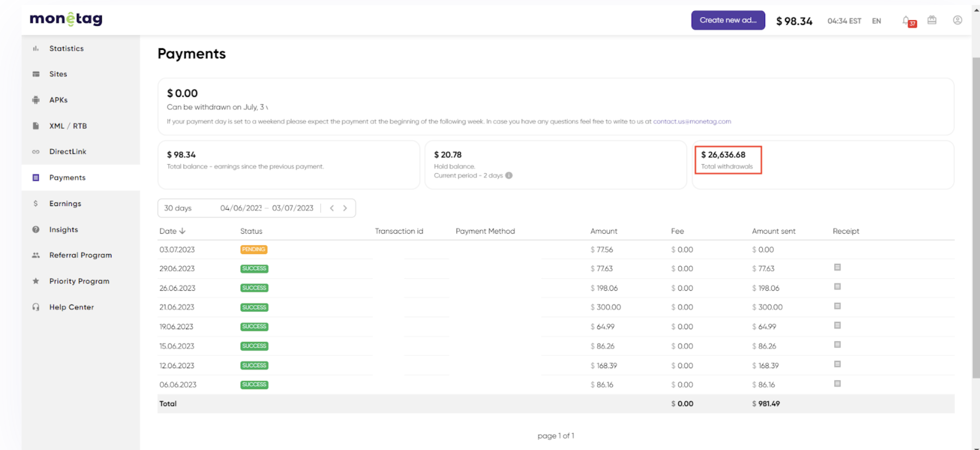Navigate to Earnings sidebar item

[65, 204]
